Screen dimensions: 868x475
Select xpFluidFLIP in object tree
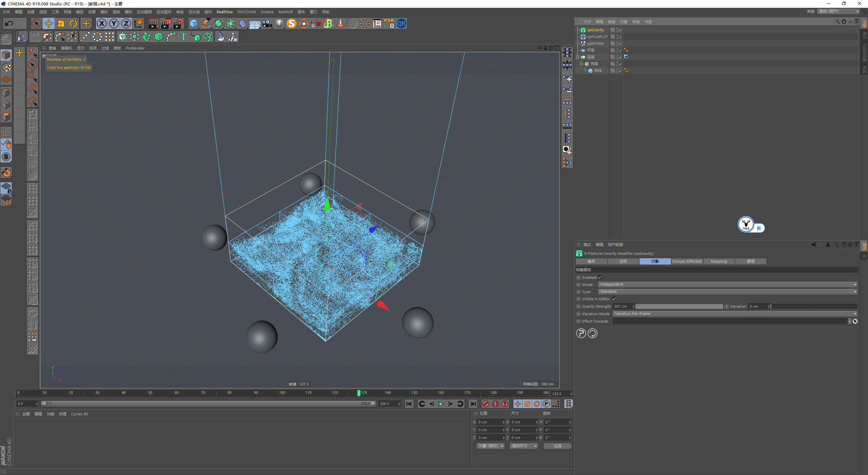pos(597,37)
